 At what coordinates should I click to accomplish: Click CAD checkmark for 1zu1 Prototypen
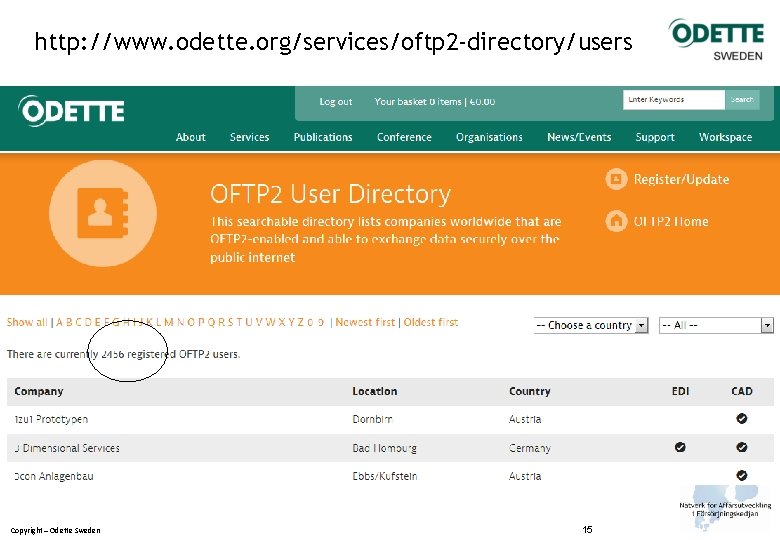(x=742, y=419)
